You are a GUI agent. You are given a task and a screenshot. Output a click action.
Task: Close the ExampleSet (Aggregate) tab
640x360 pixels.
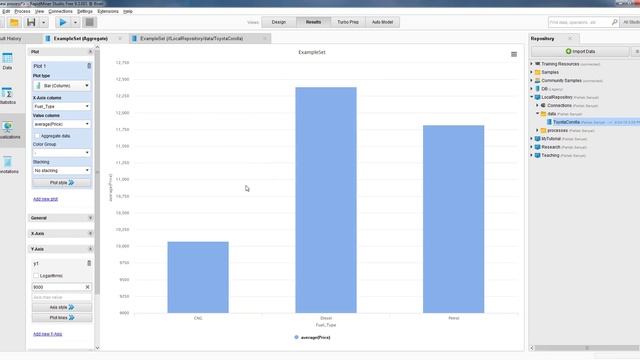[x=120, y=38]
